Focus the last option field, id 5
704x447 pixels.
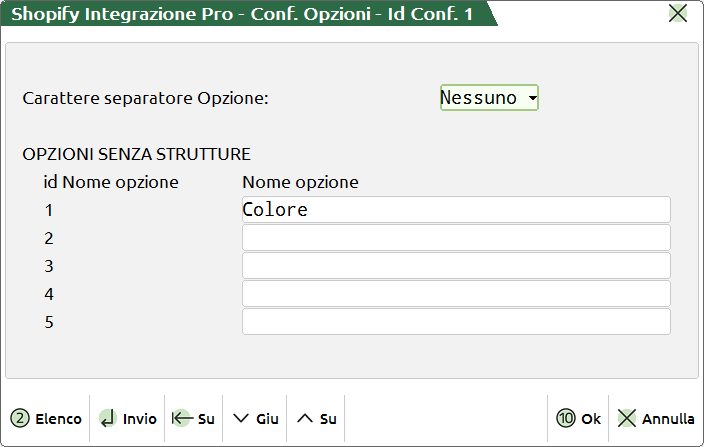[456, 322]
